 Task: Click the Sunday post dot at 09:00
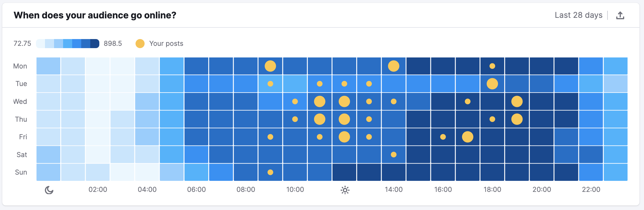coord(271,172)
